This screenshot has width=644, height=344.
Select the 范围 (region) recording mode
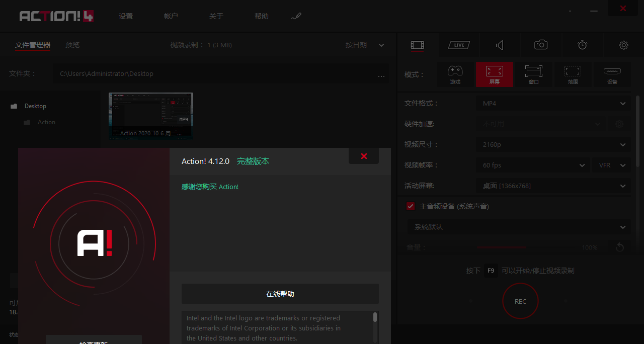(x=573, y=74)
